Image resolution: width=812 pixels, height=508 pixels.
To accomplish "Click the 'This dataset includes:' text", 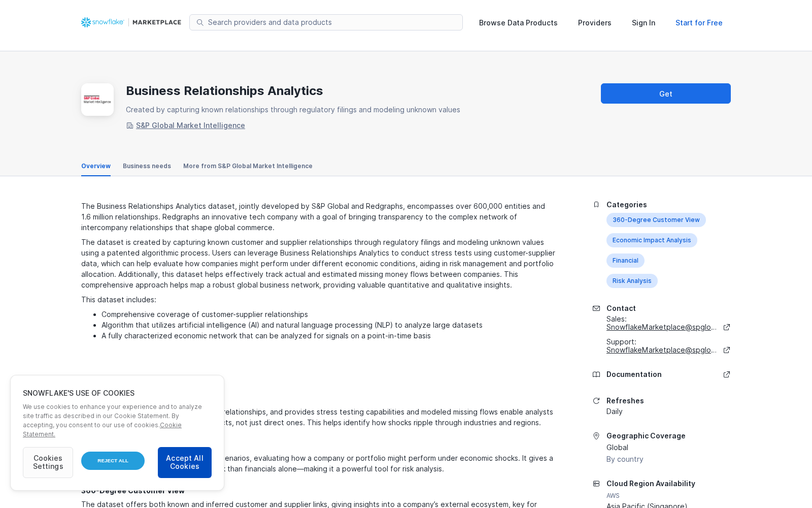I will coord(119,300).
